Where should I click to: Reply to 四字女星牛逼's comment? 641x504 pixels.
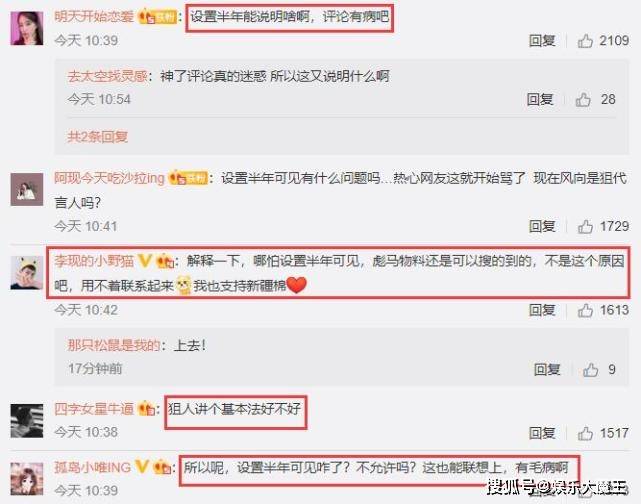click(x=542, y=433)
